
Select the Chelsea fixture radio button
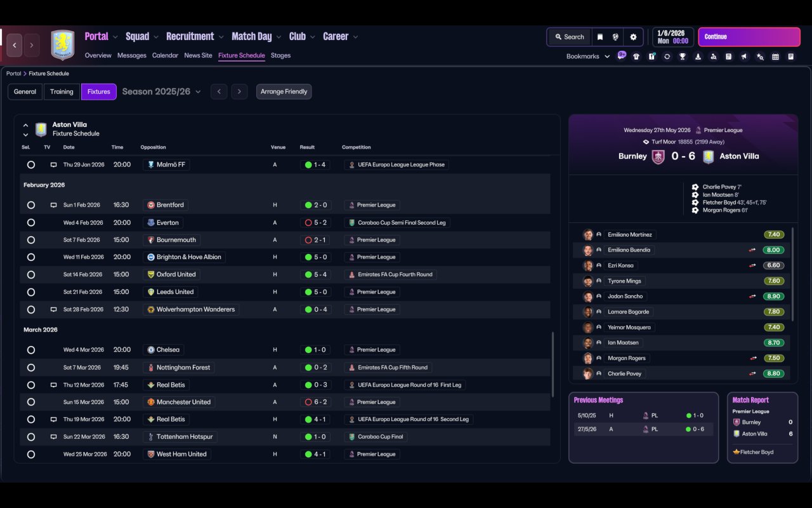click(31, 350)
